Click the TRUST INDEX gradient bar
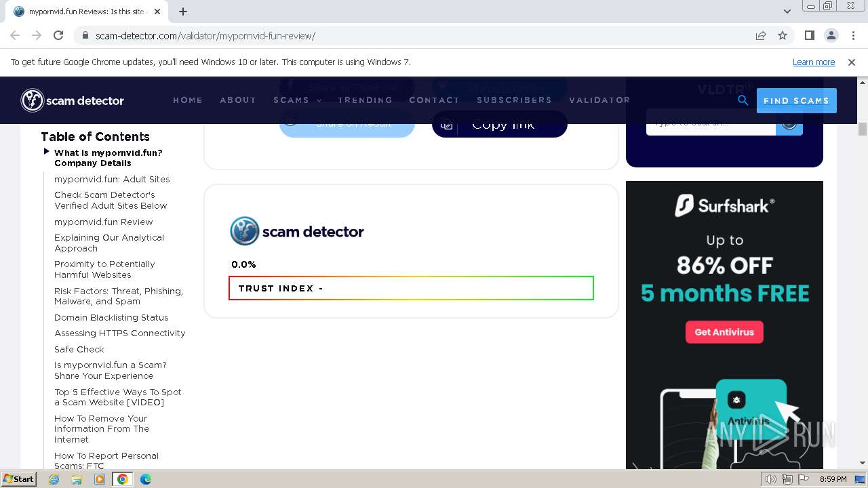 (411, 288)
